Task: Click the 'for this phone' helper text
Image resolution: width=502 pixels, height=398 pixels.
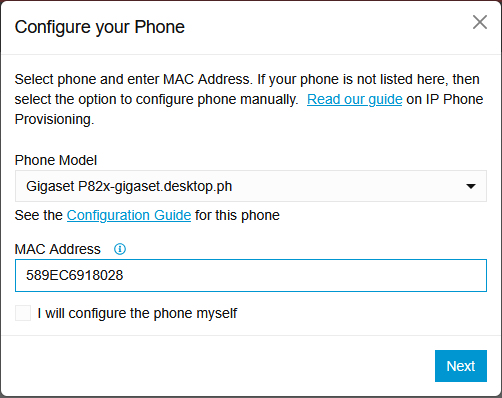Action: 237,215
